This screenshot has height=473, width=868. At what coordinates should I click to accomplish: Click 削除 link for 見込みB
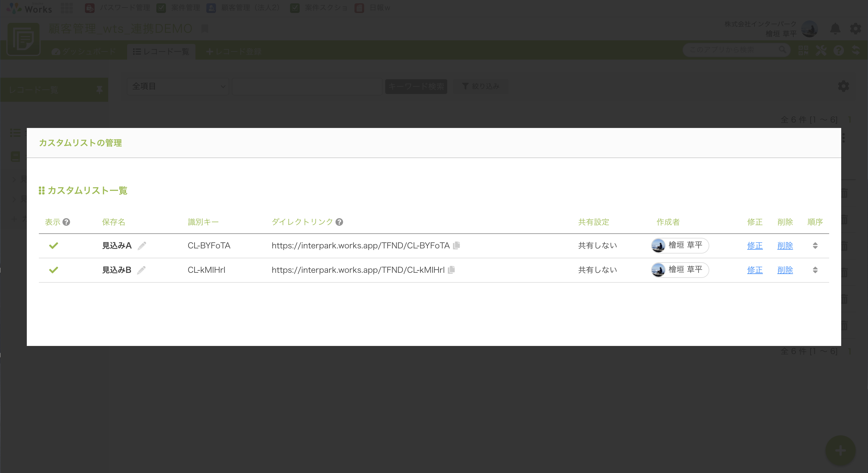click(785, 270)
